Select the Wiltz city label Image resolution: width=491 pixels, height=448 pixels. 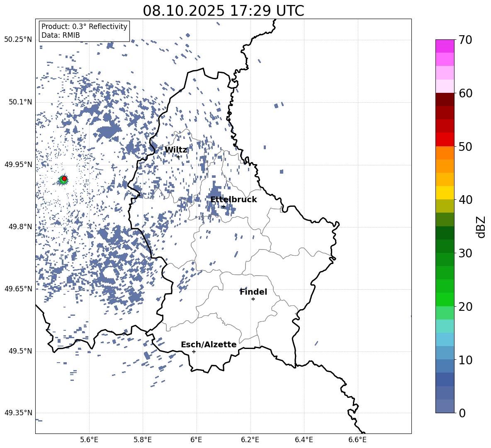coord(176,150)
